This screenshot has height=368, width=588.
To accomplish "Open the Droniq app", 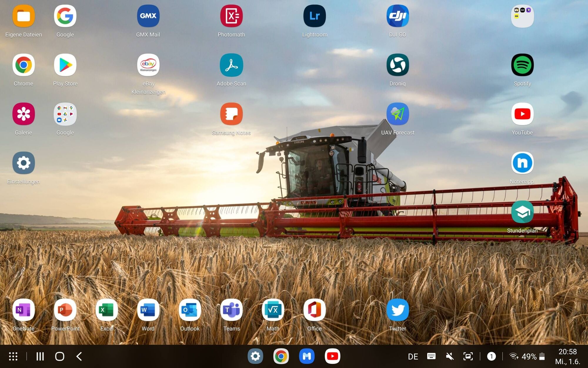I will 397,65.
